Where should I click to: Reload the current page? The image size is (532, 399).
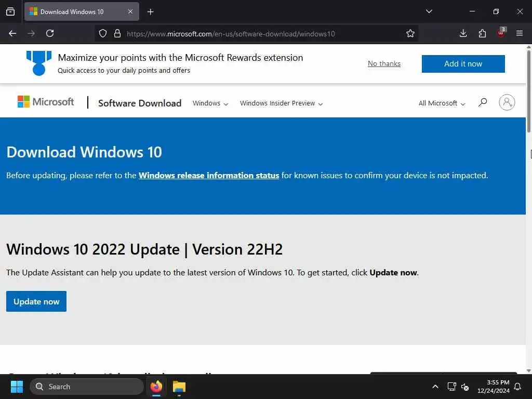tap(50, 33)
